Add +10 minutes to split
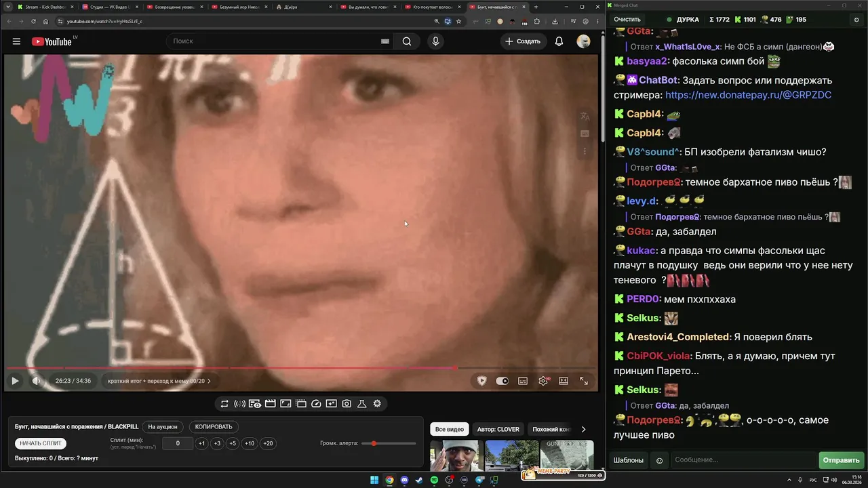Image resolution: width=868 pixels, height=488 pixels. (250, 443)
